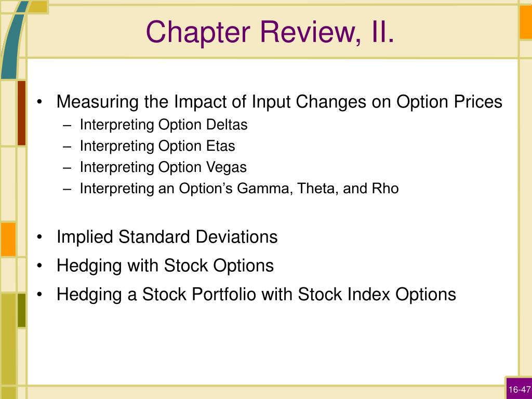The width and height of the screenshot is (532, 399).
Task: Select the Measuring the Impact of Input Changes bullet
Action: 279,101
